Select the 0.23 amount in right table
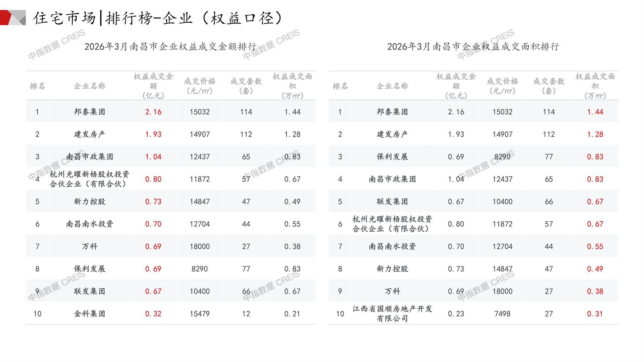This screenshot has height=362, width=644. [x=456, y=314]
